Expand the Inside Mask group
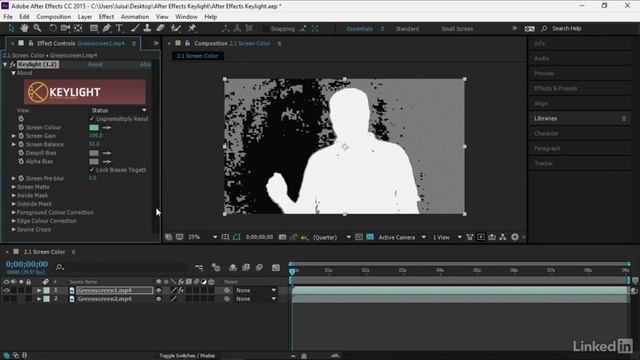Screen dimensions: 640x360 click(13, 196)
